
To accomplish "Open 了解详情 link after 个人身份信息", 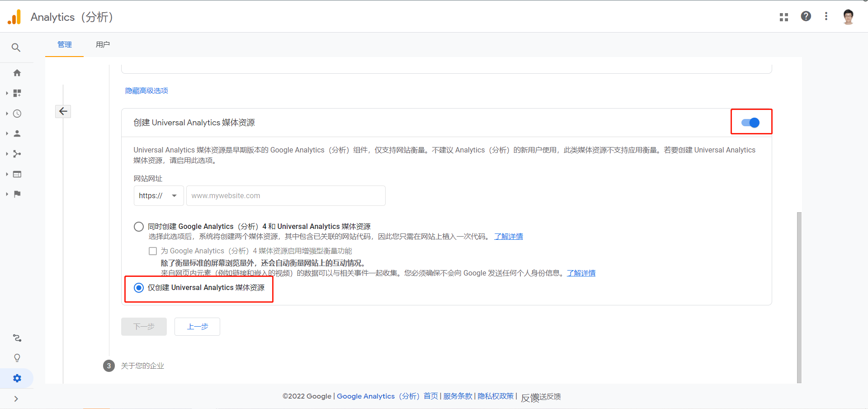I will 581,273.
